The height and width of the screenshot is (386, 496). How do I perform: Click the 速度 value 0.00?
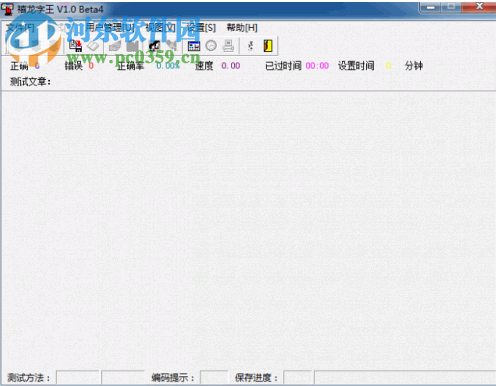pos(231,66)
